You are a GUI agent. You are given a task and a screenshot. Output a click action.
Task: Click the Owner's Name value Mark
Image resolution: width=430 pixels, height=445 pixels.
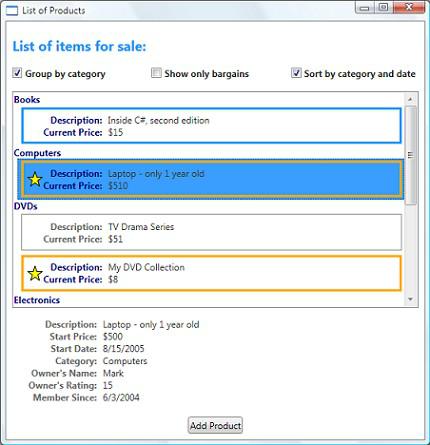pos(113,373)
